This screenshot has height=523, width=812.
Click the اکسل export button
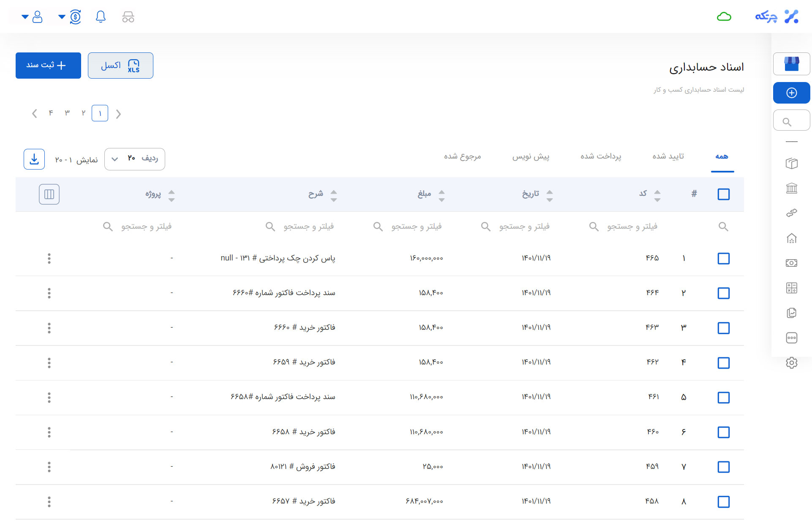tap(120, 65)
